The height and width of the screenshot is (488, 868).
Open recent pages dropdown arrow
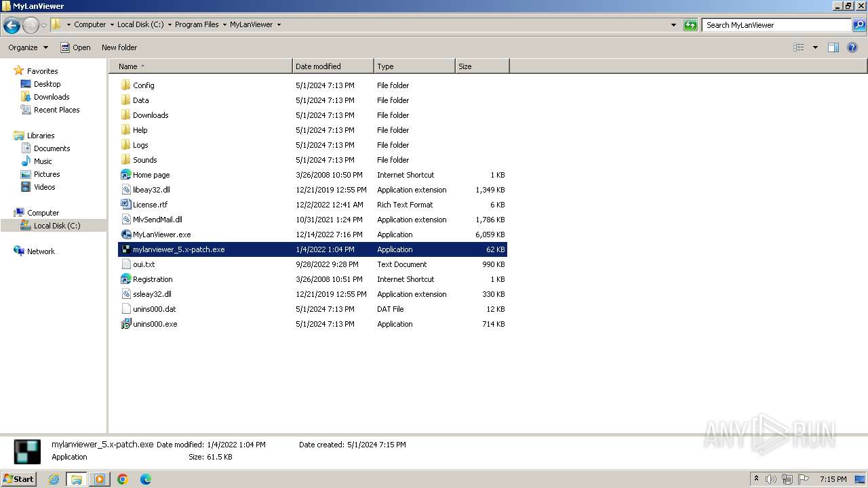click(43, 26)
